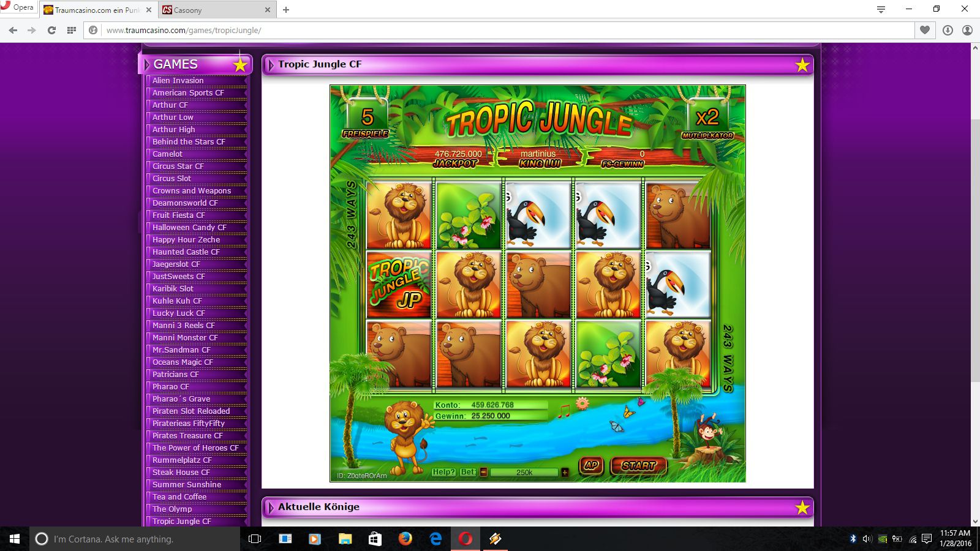Click the star icon in the Aktuelle Könige header

[x=802, y=507]
